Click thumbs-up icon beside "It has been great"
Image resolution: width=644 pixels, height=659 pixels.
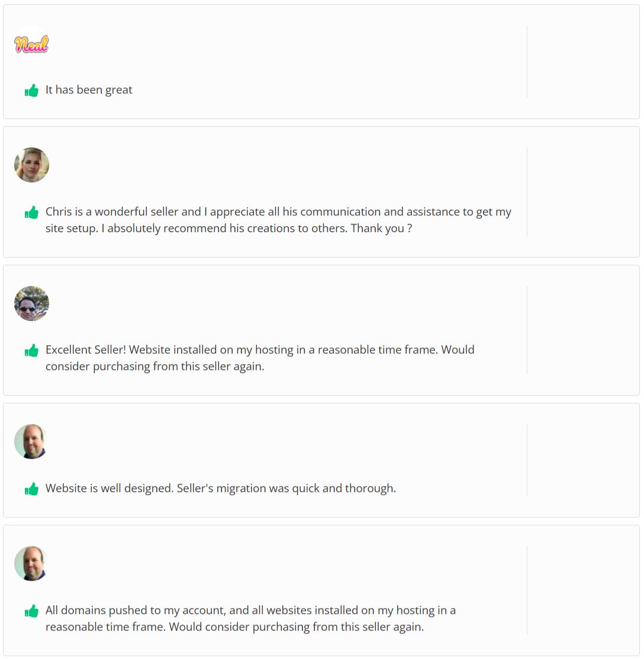(31, 91)
